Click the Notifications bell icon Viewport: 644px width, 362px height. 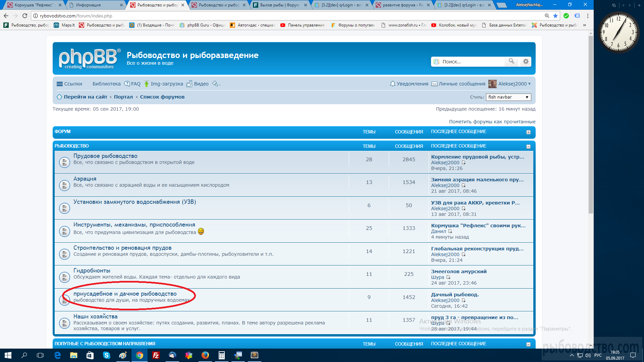point(392,84)
